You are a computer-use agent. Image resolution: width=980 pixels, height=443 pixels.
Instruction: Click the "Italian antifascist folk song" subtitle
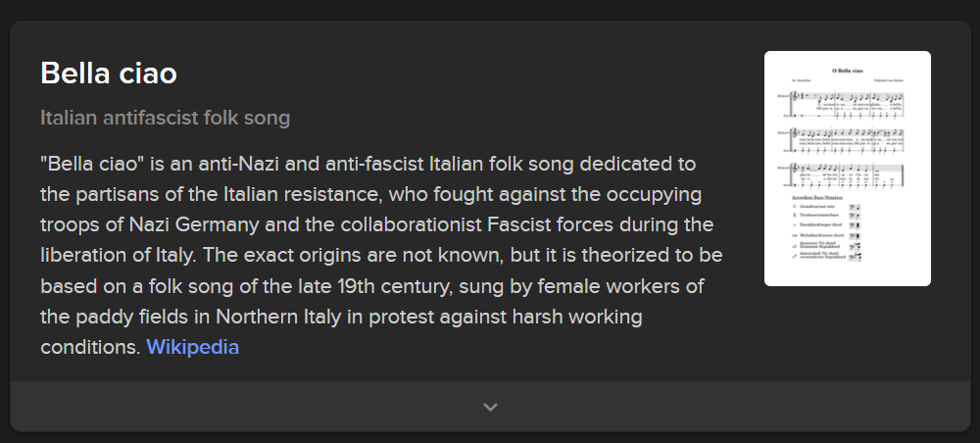(x=166, y=119)
